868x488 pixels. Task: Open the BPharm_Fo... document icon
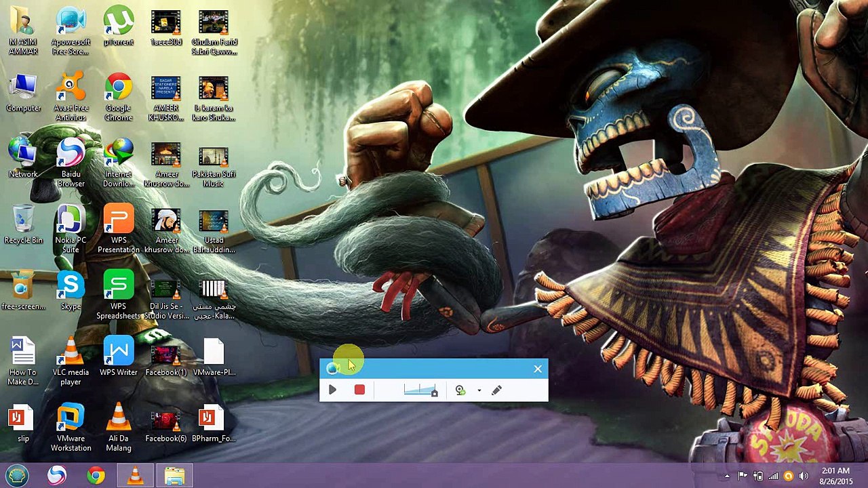(214, 424)
